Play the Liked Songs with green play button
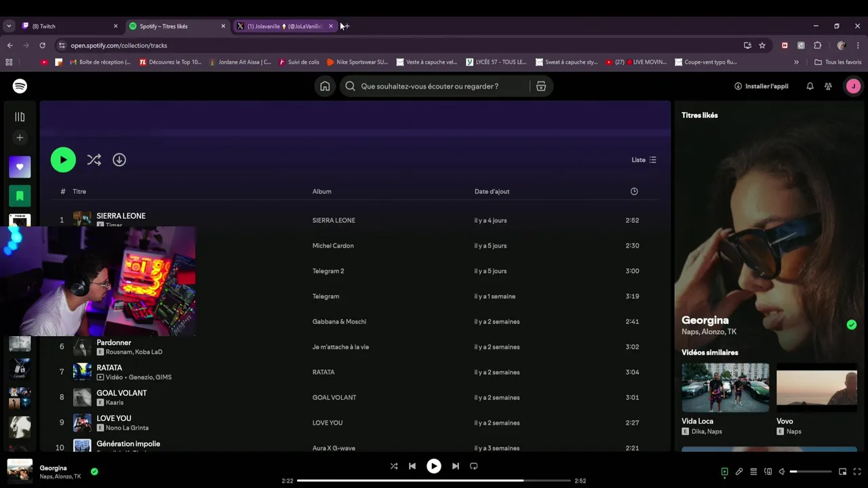 [63, 160]
